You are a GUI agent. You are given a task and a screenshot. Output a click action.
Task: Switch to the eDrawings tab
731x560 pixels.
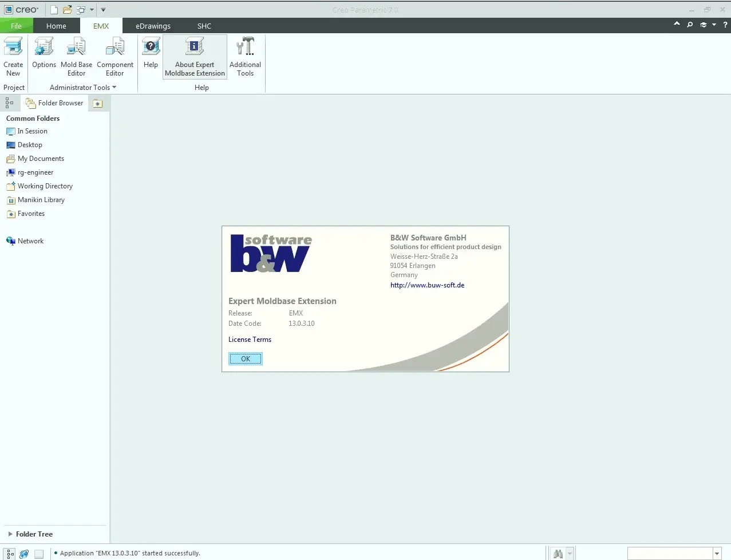[153, 26]
